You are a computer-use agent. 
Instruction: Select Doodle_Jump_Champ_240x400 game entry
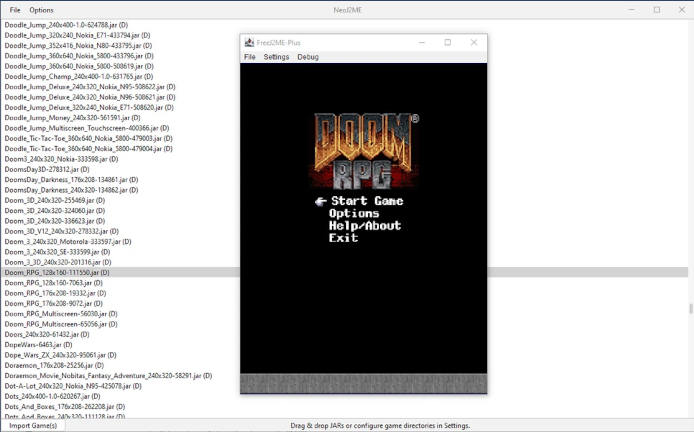(78, 77)
